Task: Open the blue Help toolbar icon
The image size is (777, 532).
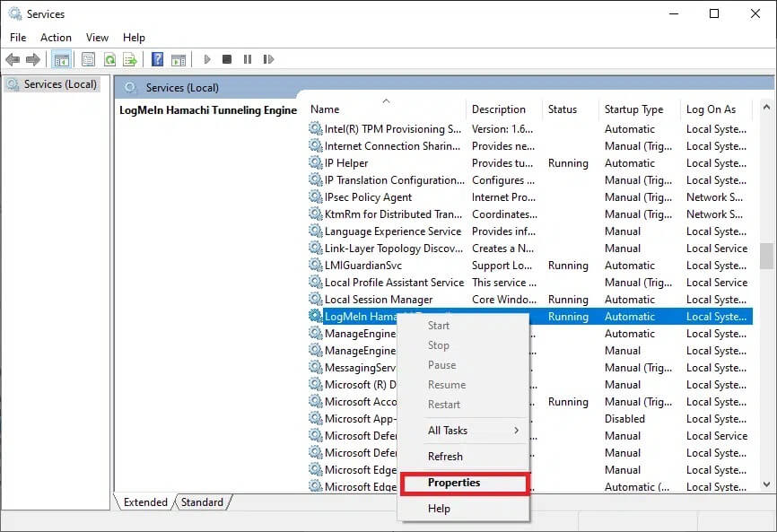Action: 157,59
